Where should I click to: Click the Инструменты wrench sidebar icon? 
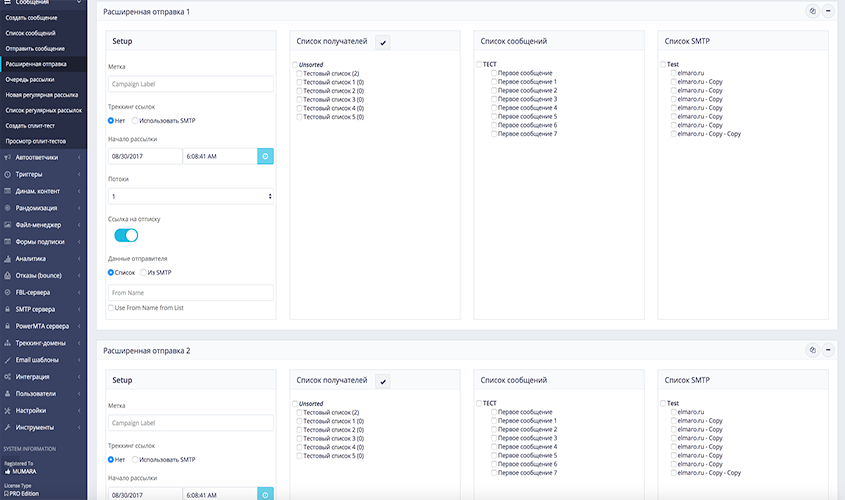click(x=7, y=427)
